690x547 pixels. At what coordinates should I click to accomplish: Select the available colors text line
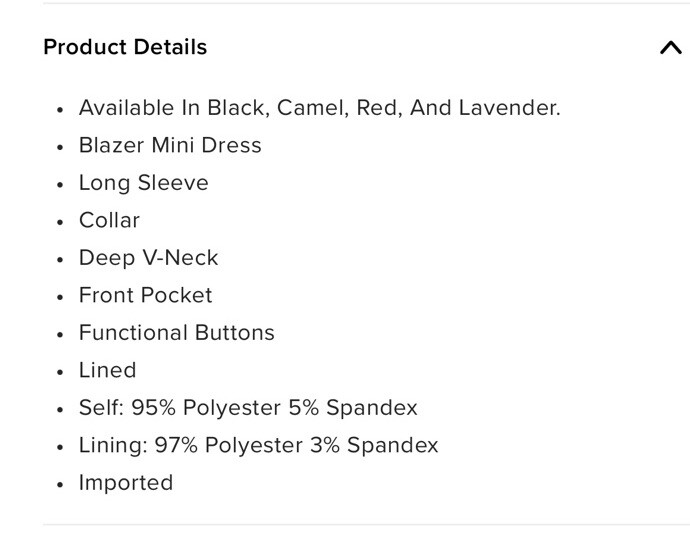coord(319,108)
